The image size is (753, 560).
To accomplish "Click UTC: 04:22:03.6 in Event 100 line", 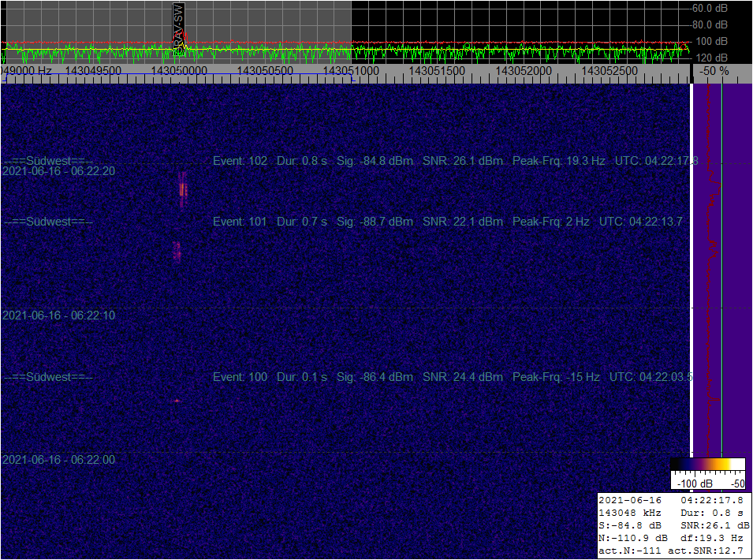I will coord(650,377).
